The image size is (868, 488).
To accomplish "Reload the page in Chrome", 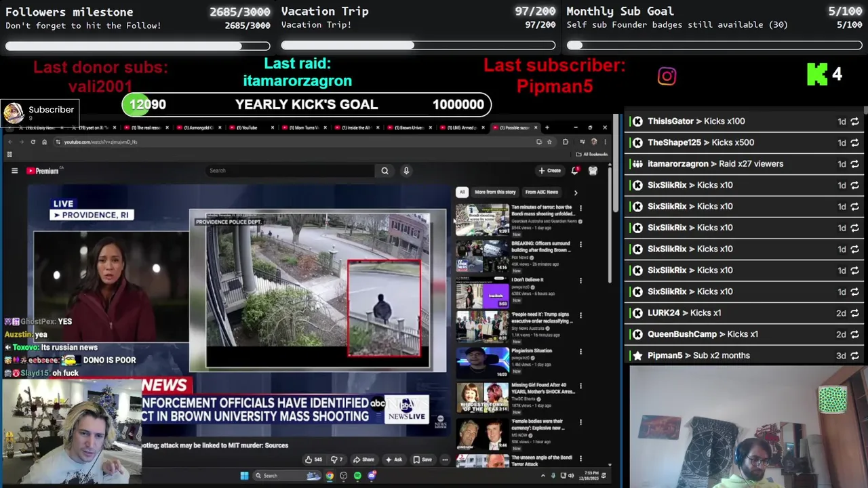I will click(33, 142).
